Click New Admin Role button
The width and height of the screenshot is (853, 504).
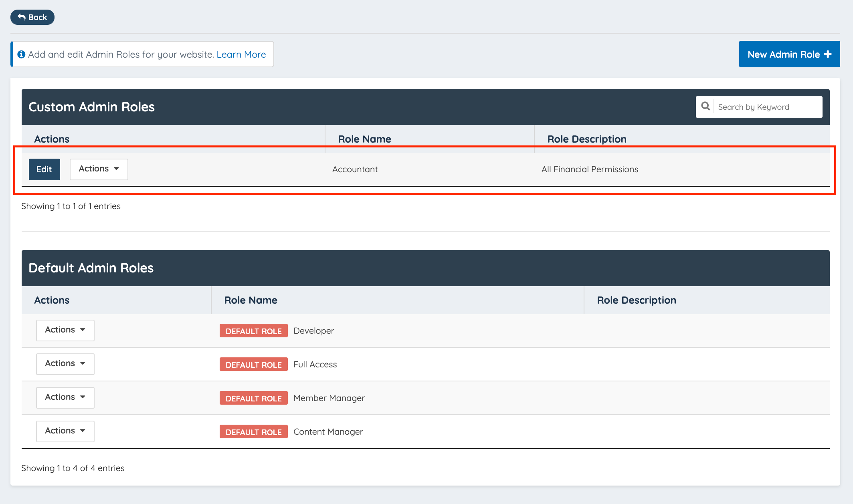[x=789, y=54]
